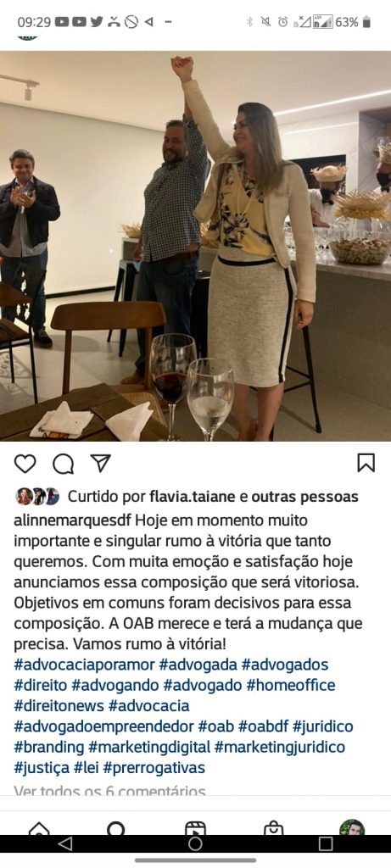Like the post with heart icon
Image resolution: width=391 pixels, height=868 pixels.
click(25, 464)
